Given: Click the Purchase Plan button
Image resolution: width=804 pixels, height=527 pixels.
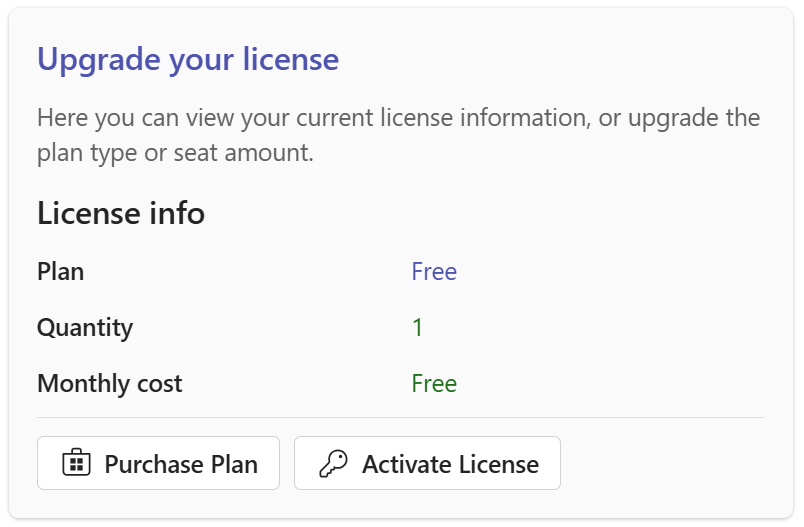Looking at the screenshot, I should [x=158, y=463].
